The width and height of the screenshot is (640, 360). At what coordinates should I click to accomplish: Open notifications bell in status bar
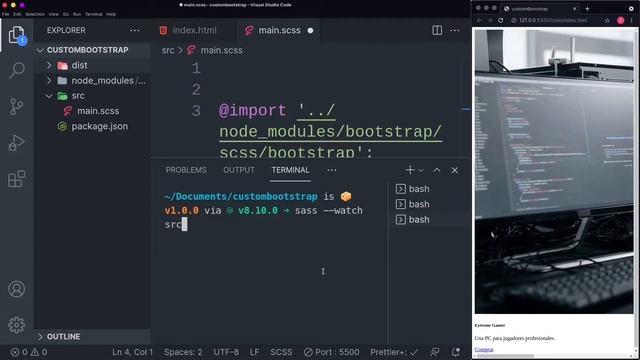coord(456,352)
